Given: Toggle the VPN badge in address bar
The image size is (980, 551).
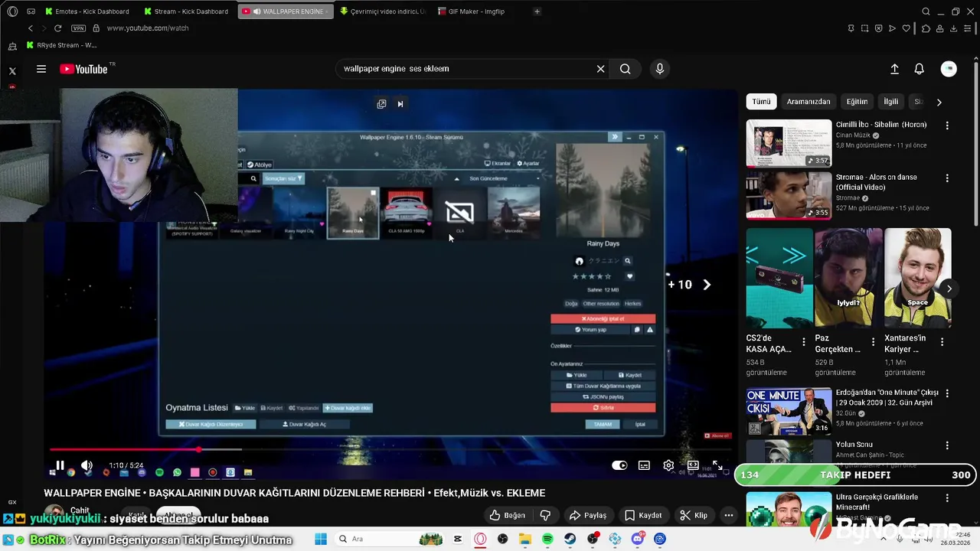Looking at the screenshot, I should [78, 28].
